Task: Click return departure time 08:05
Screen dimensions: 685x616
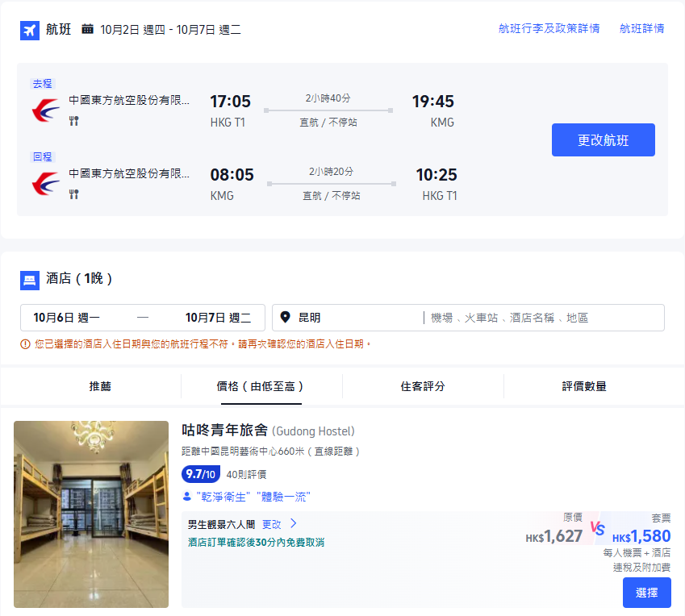Action: click(x=232, y=175)
